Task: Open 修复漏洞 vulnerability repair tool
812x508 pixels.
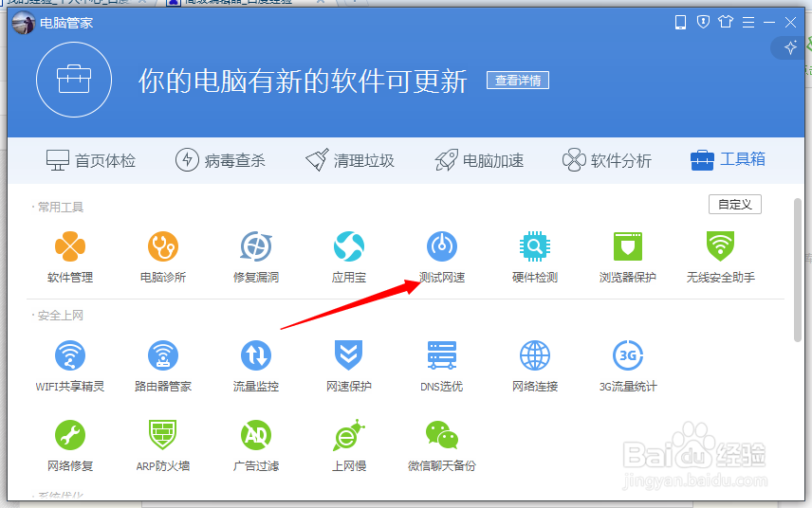Action: pyautogui.click(x=256, y=257)
